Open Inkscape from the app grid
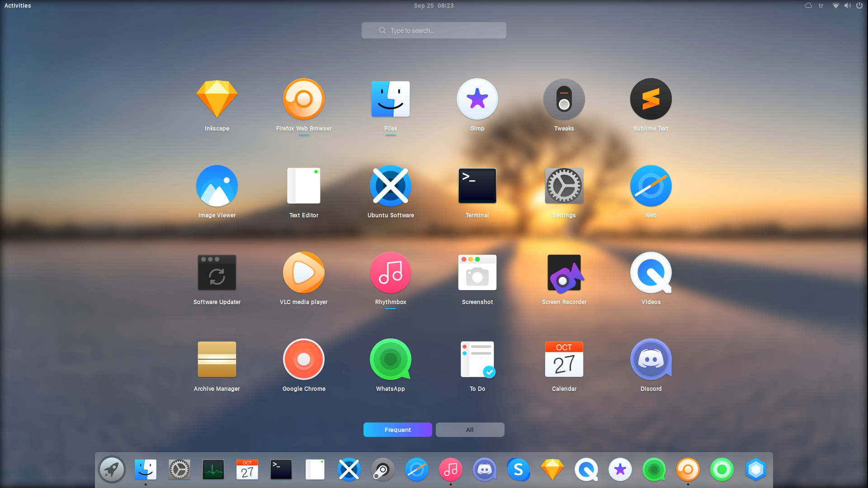This screenshot has height=488, width=868. pos(217,99)
